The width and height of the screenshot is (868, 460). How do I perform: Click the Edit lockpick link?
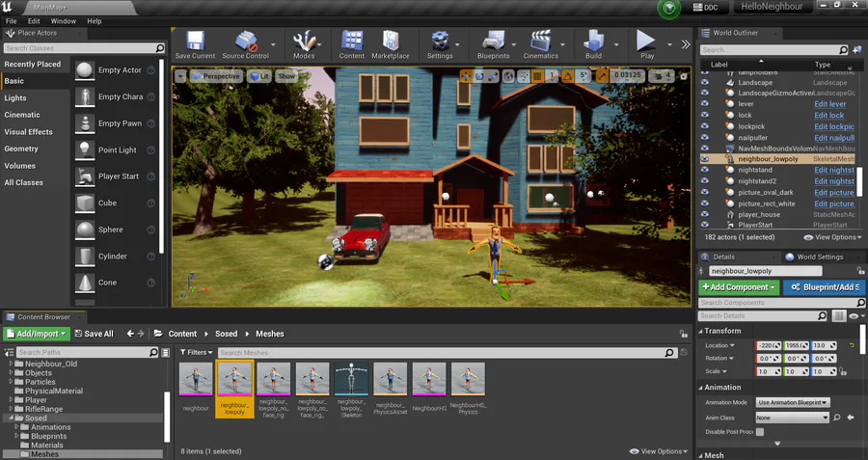833,126
